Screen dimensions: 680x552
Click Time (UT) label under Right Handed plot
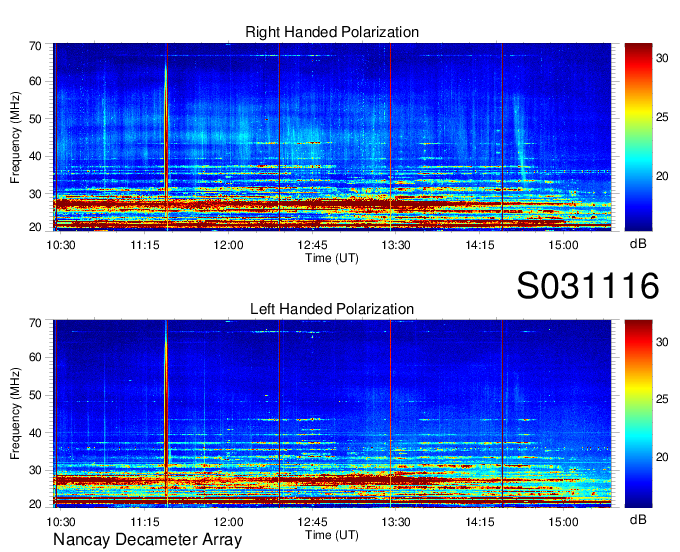tap(332, 258)
